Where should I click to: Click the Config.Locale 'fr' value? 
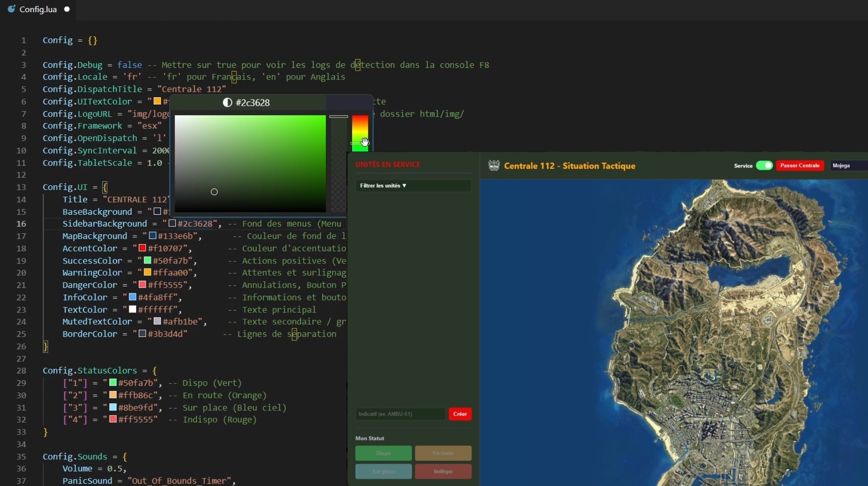pos(132,77)
